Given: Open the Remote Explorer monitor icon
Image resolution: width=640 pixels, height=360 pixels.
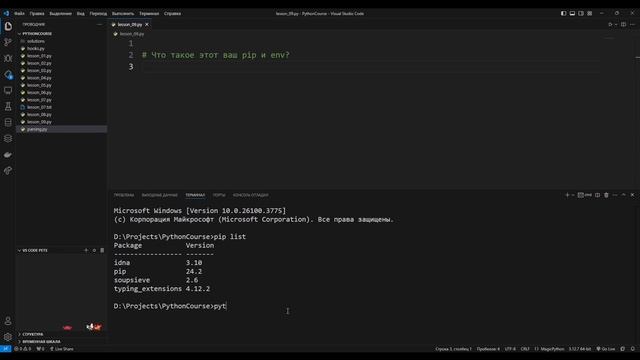Looking at the screenshot, I should pos(8,90).
